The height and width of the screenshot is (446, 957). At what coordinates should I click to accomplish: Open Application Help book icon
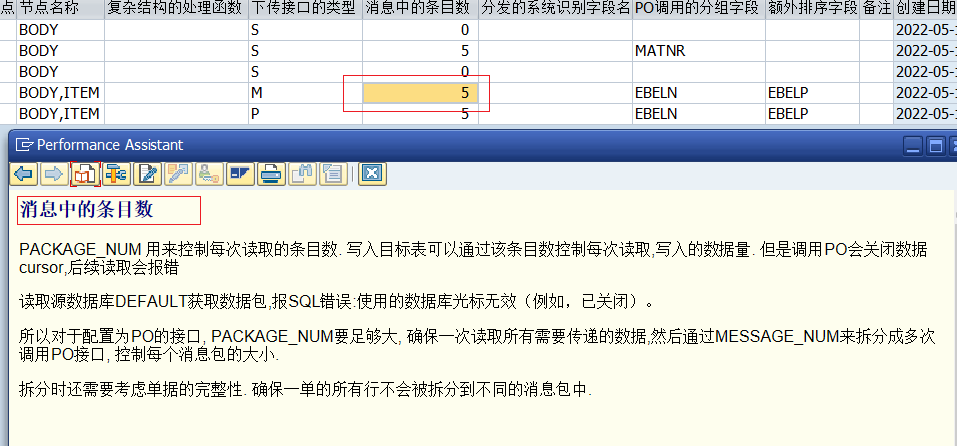(85, 174)
